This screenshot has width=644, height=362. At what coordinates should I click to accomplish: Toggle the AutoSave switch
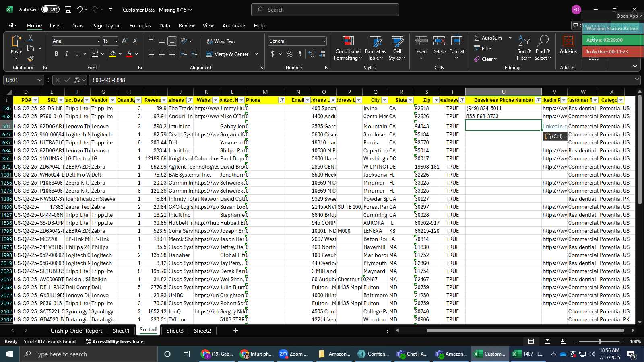(x=50, y=9)
